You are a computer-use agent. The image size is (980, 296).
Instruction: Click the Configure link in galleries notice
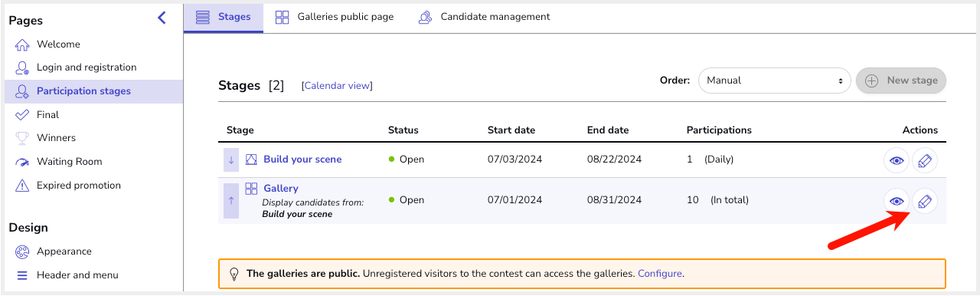click(x=659, y=273)
